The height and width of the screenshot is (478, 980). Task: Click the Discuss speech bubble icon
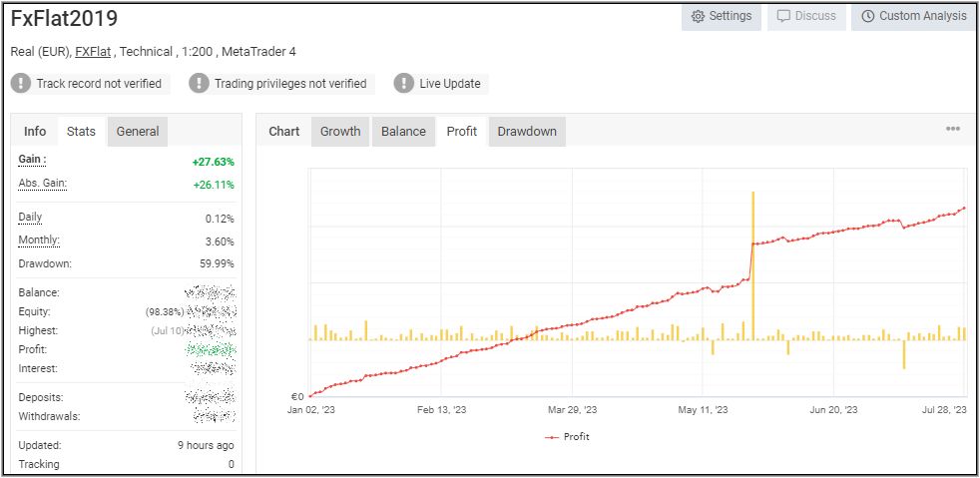784,17
